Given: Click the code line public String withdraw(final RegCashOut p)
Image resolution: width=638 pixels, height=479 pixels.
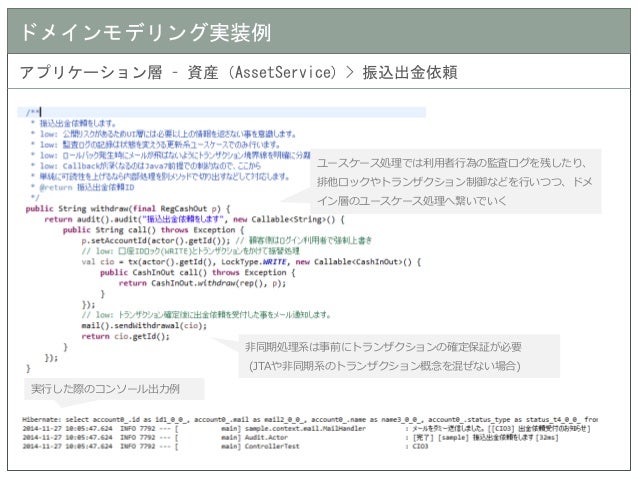Looking at the screenshot, I should [128, 209].
